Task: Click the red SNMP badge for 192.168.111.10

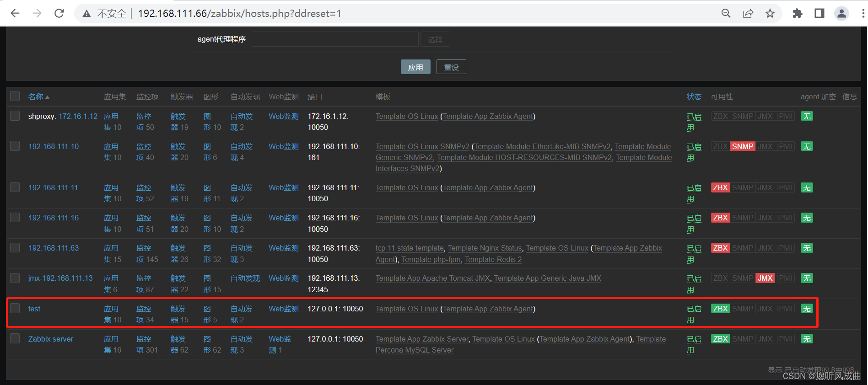Action: (x=742, y=146)
